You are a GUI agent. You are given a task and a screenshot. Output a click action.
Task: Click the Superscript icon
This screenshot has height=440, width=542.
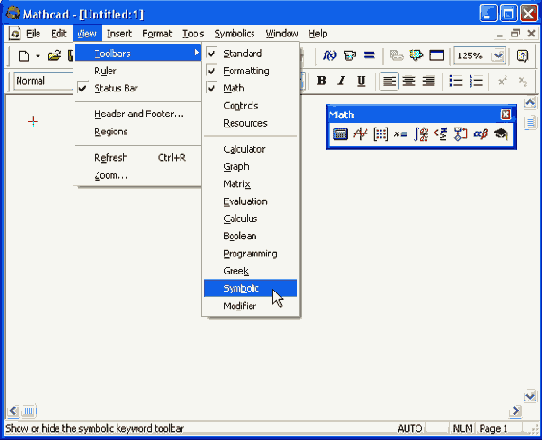[x=502, y=81]
